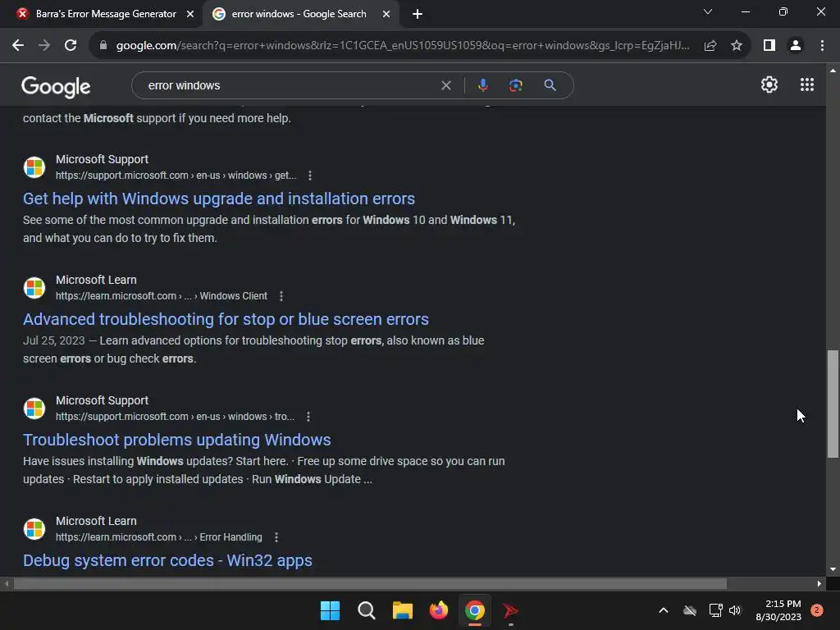
Task: Click the horizontal scrollbar thumb
Action: pos(370,583)
